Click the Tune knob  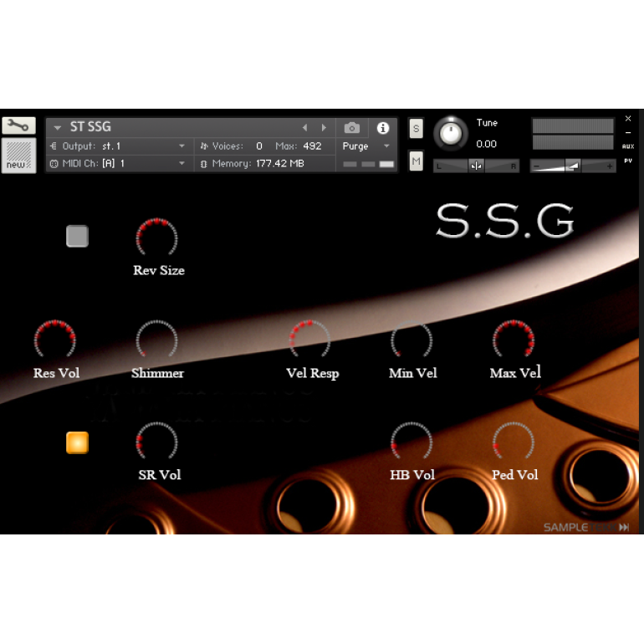tap(451, 133)
